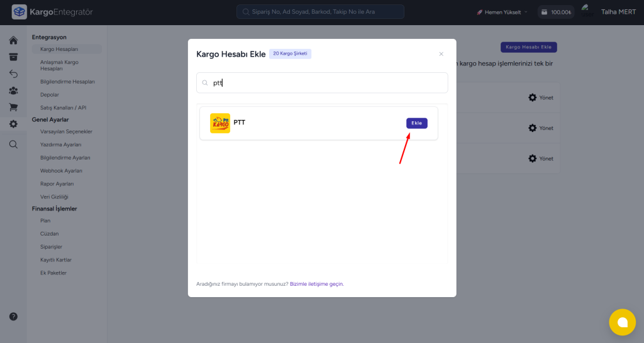Open the Talha MERT user menu
This screenshot has width=644, height=343.
pos(618,12)
